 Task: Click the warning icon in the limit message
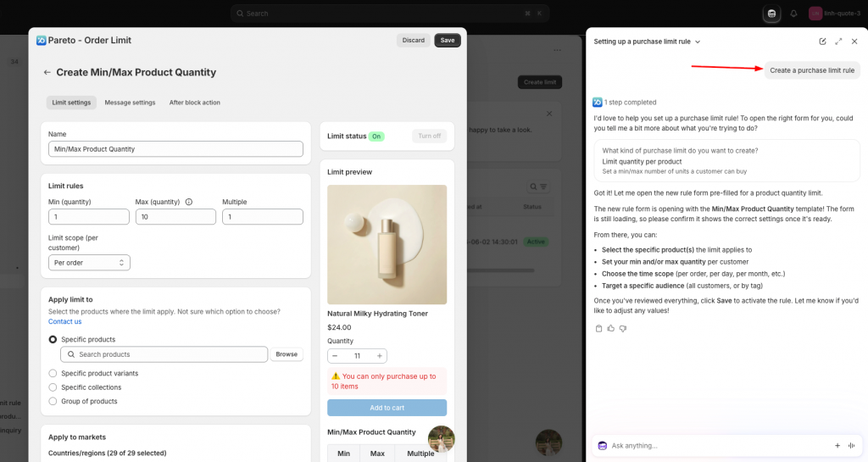pos(336,376)
